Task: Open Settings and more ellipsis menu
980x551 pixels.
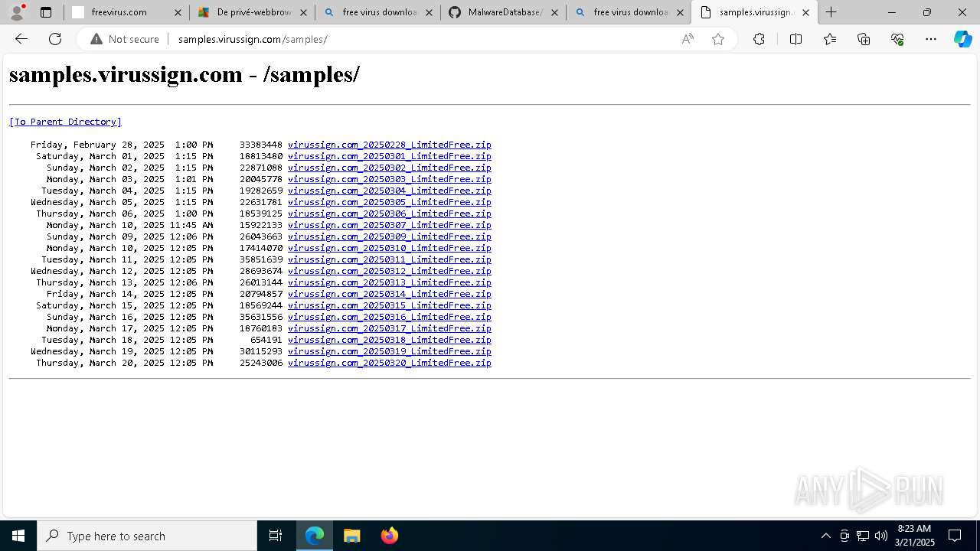Action: [x=931, y=39]
